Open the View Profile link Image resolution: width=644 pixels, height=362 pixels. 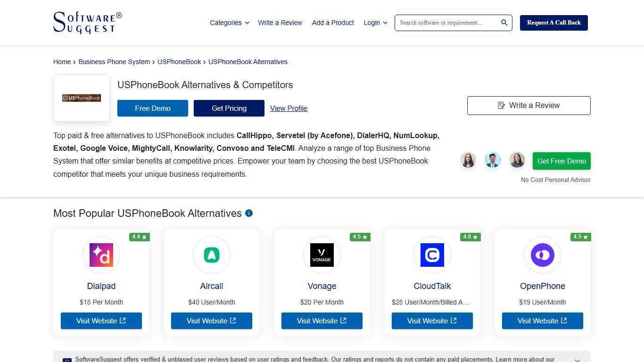tap(289, 108)
